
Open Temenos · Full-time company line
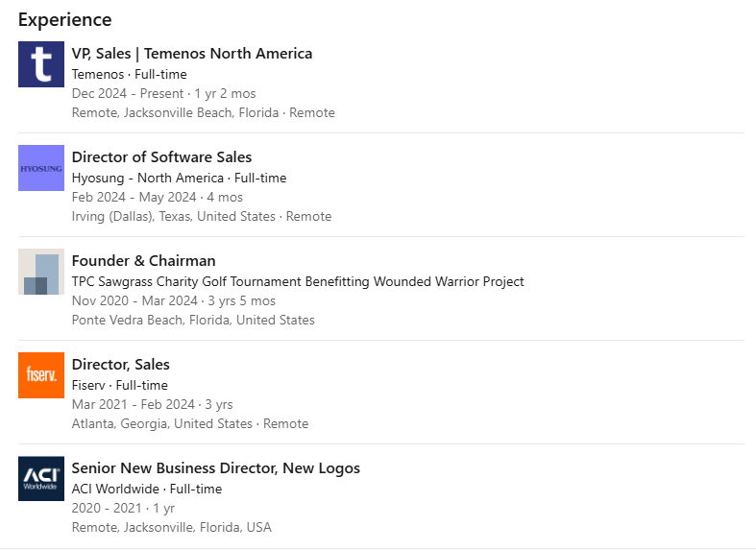[130, 74]
